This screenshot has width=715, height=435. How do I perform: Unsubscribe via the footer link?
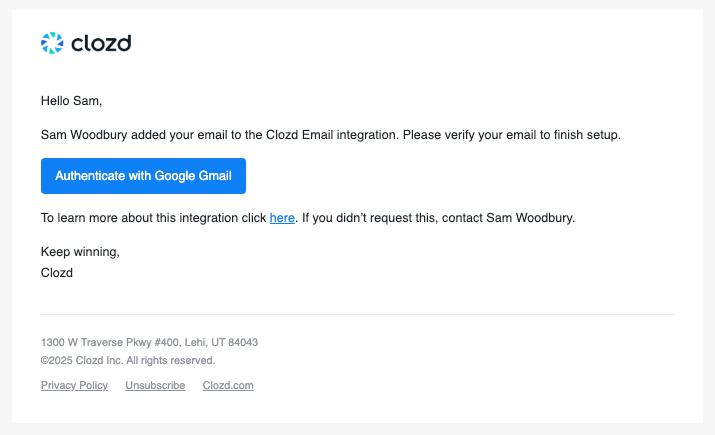pos(155,386)
